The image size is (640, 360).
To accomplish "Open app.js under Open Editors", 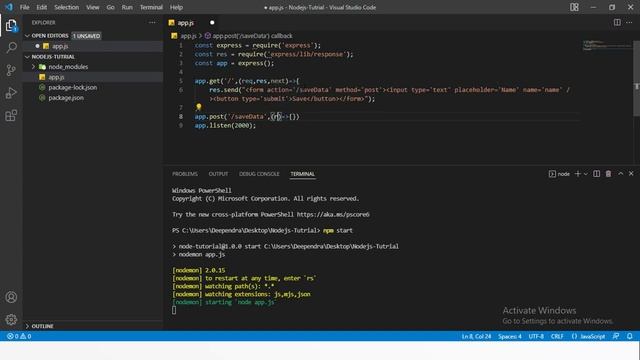I will tap(60, 46).
